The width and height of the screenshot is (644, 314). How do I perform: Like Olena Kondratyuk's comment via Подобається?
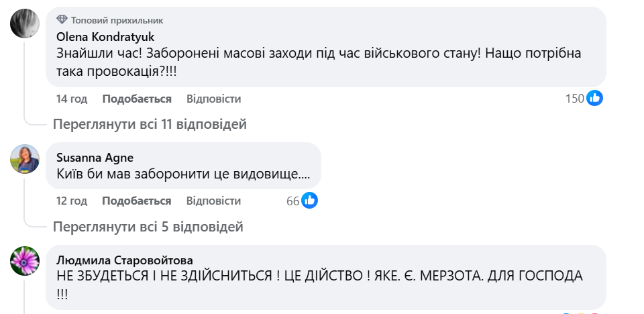137,99
